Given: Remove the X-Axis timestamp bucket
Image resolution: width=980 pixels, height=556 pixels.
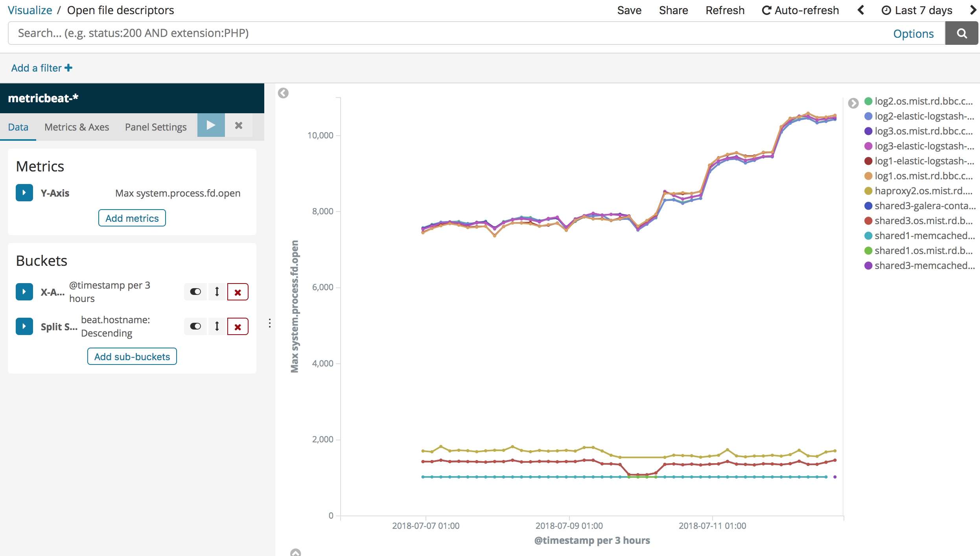Looking at the screenshot, I should pyautogui.click(x=238, y=292).
